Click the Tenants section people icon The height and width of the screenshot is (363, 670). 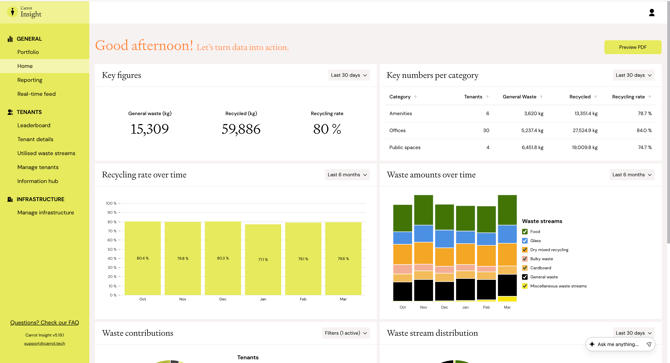pyautogui.click(x=10, y=112)
